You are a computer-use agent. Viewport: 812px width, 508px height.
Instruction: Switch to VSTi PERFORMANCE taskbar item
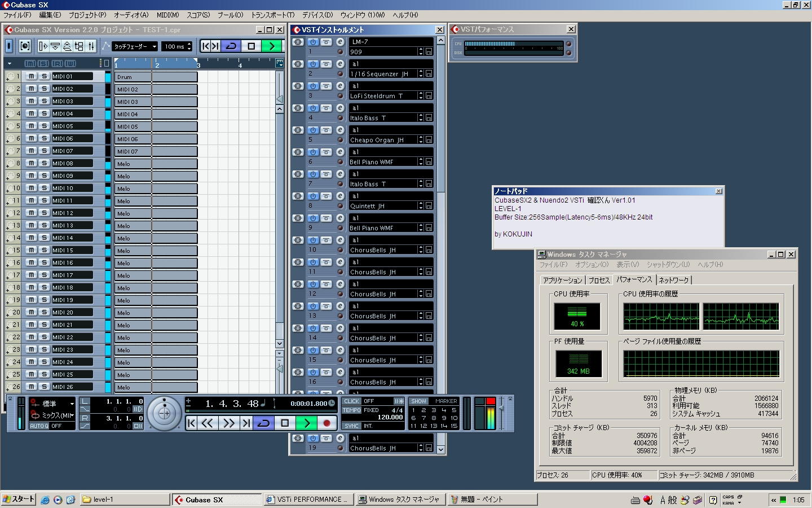(x=309, y=500)
